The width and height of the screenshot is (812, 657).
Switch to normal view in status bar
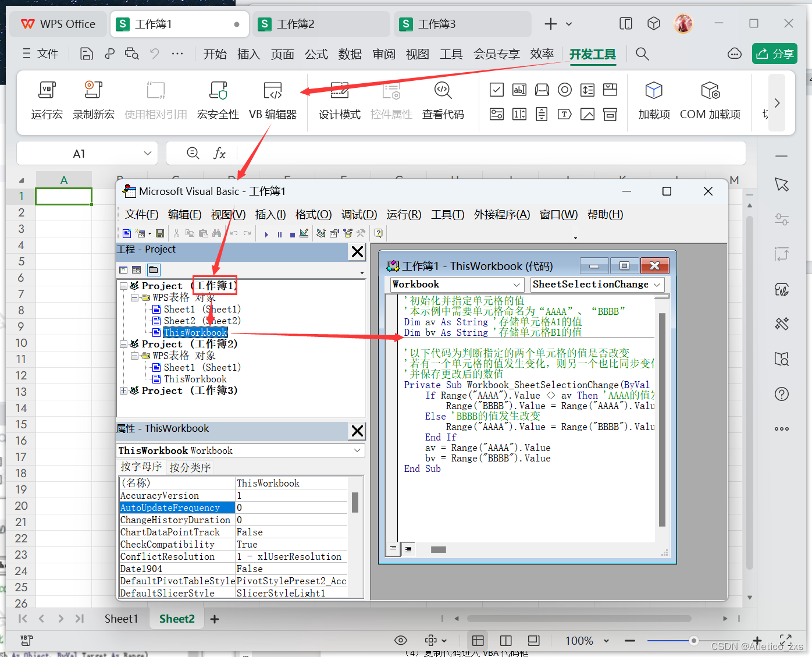tap(478, 641)
